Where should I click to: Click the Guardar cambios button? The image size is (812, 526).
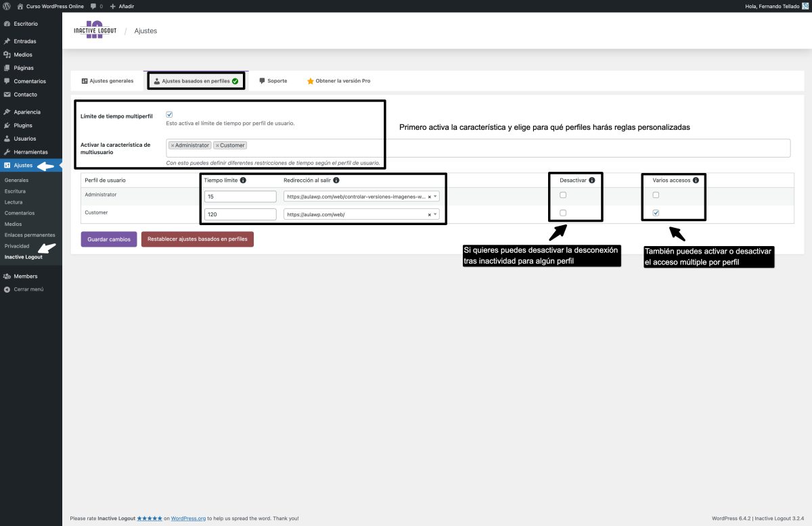(x=109, y=239)
